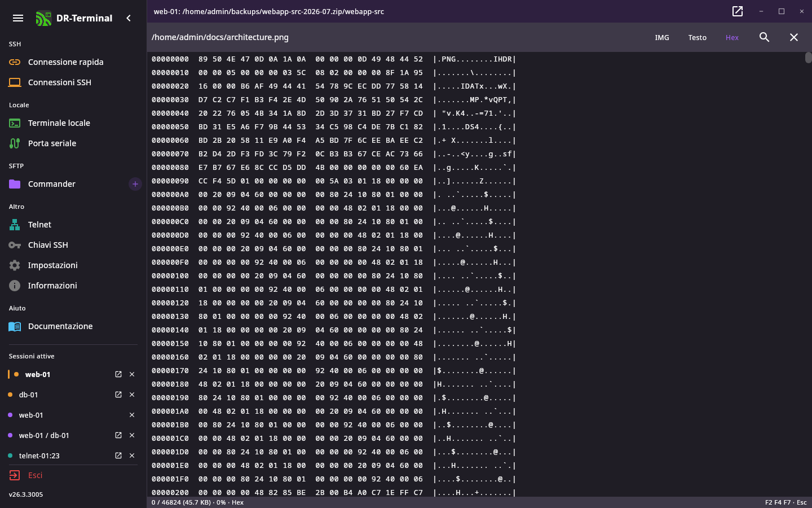Viewport: 812px width, 508px height.
Task: Click the Connessioni SSH laptop icon
Action: pyautogui.click(x=15, y=82)
